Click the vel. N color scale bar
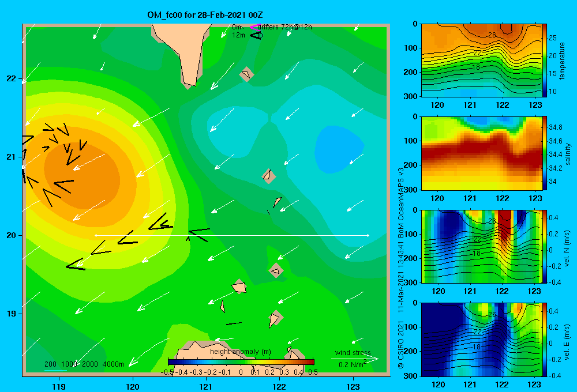This screenshot has height=392, width=577. [545, 246]
